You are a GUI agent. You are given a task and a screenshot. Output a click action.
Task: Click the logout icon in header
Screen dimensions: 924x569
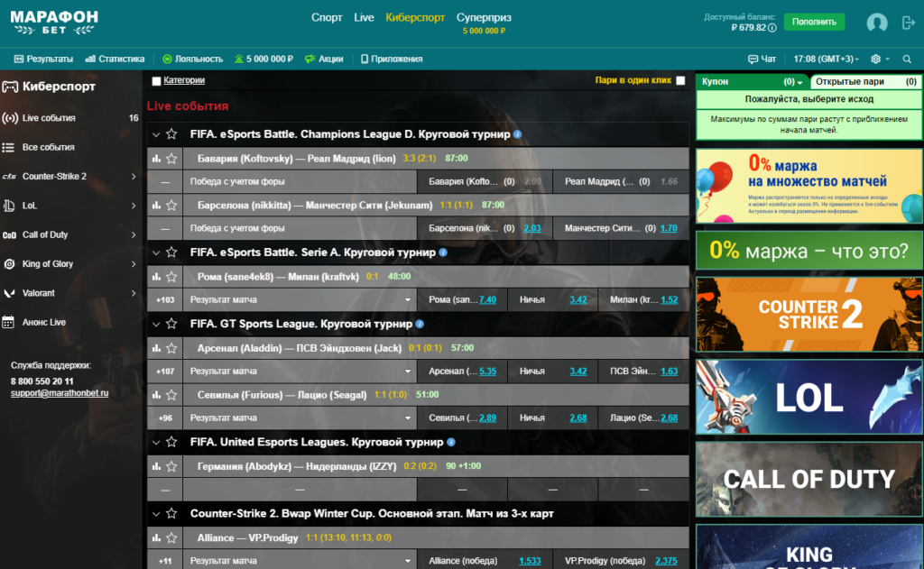coord(908,23)
